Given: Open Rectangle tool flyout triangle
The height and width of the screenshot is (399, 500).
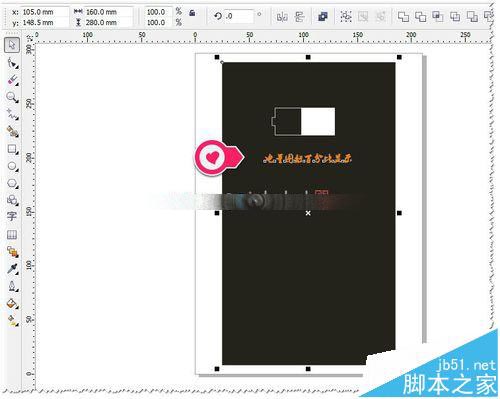Looking at the screenshot, I should point(17,153).
